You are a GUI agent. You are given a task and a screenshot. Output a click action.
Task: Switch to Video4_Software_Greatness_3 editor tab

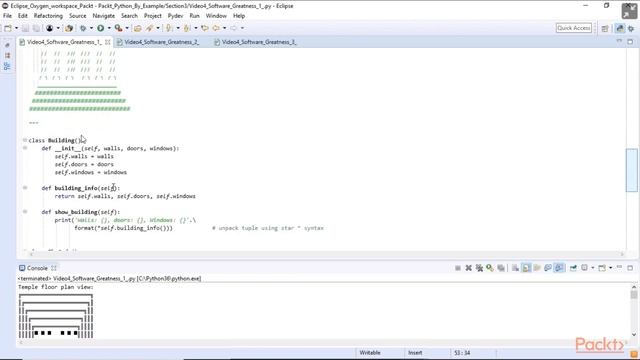pyautogui.click(x=259, y=42)
